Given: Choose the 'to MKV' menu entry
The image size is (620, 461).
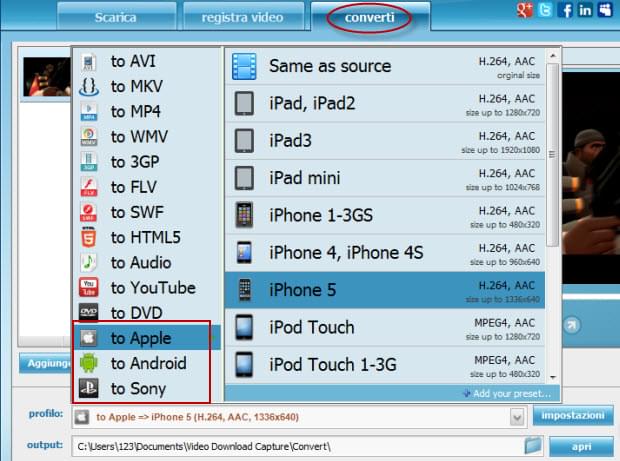Looking at the screenshot, I should (147, 87).
